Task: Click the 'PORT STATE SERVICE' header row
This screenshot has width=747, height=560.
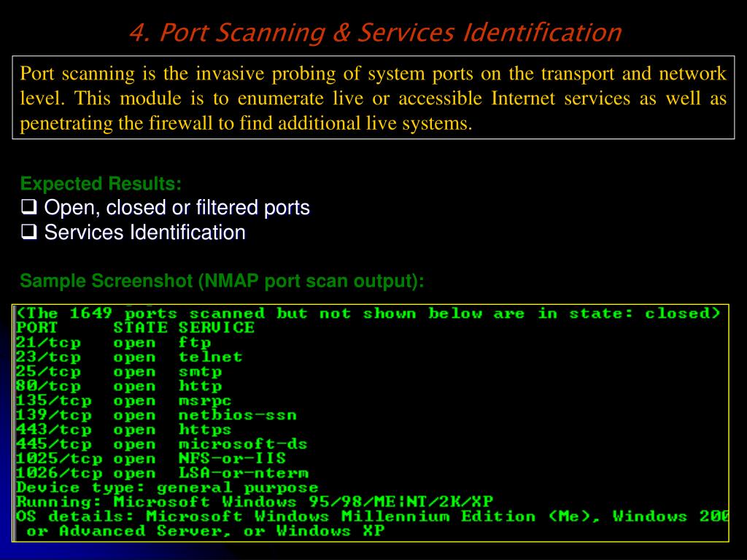Action: [135, 327]
